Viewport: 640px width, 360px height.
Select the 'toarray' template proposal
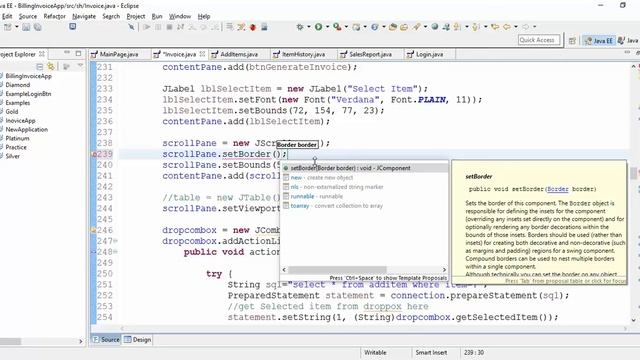(364, 206)
